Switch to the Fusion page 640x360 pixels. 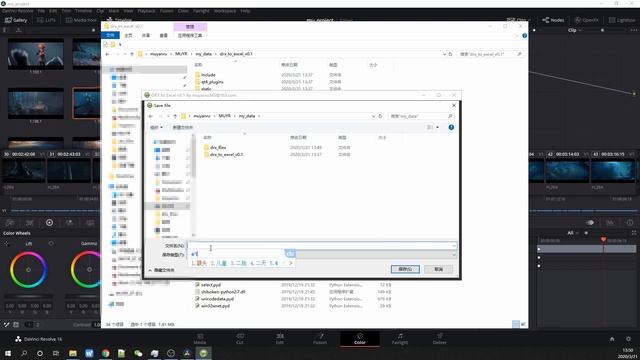pos(320,339)
